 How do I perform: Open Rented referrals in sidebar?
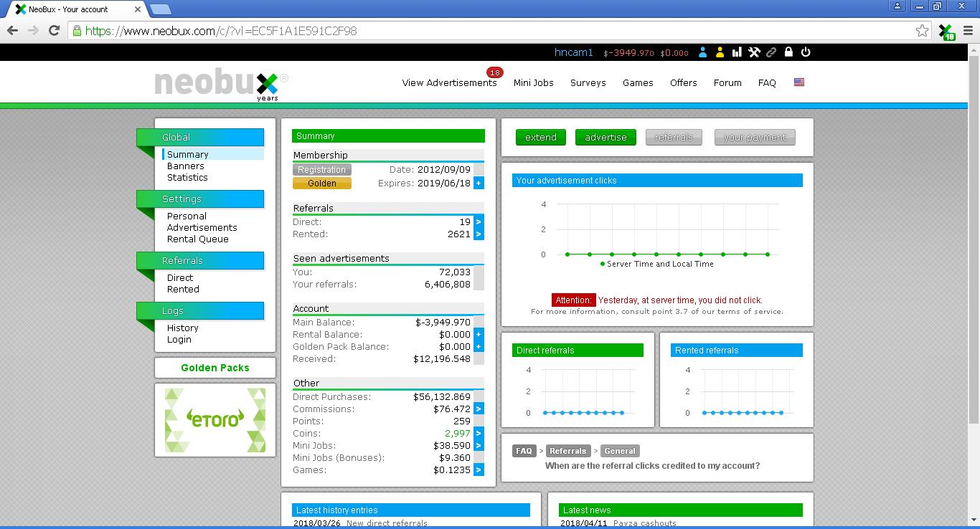pos(183,290)
